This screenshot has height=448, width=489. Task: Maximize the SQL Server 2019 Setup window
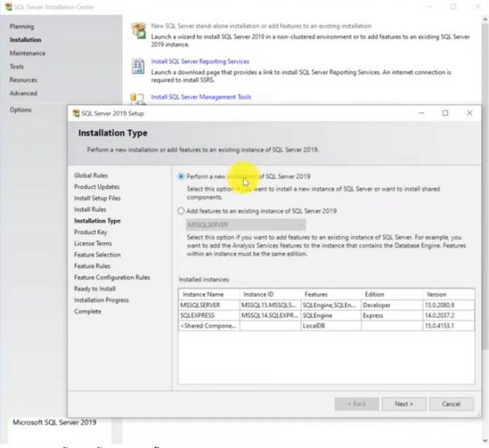click(445, 113)
